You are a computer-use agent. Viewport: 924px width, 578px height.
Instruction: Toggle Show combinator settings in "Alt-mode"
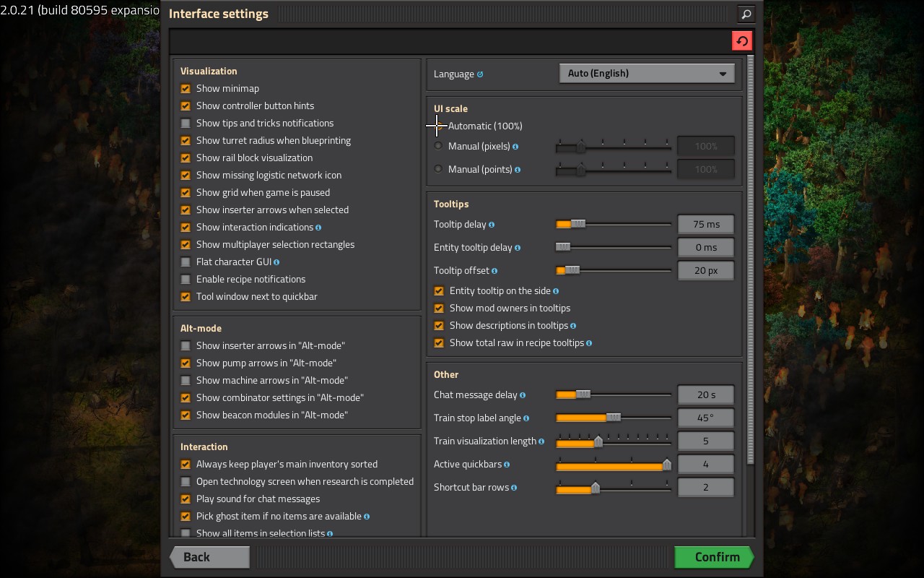(186, 398)
